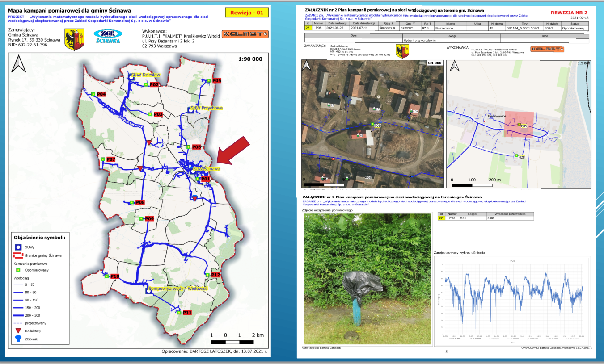Click the P11 marker on the left map
This screenshot has height=364, width=604.
[187, 313]
